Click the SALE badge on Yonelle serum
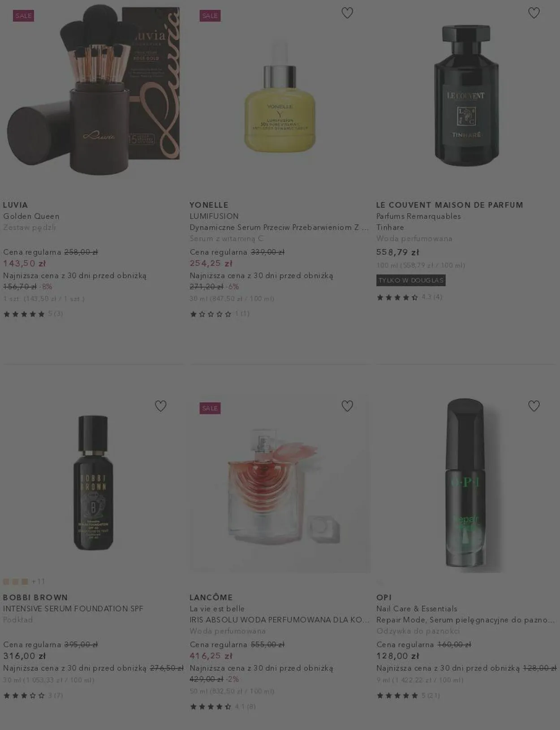The width and height of the screenshot is (560, 730). (x=210, y=16)
